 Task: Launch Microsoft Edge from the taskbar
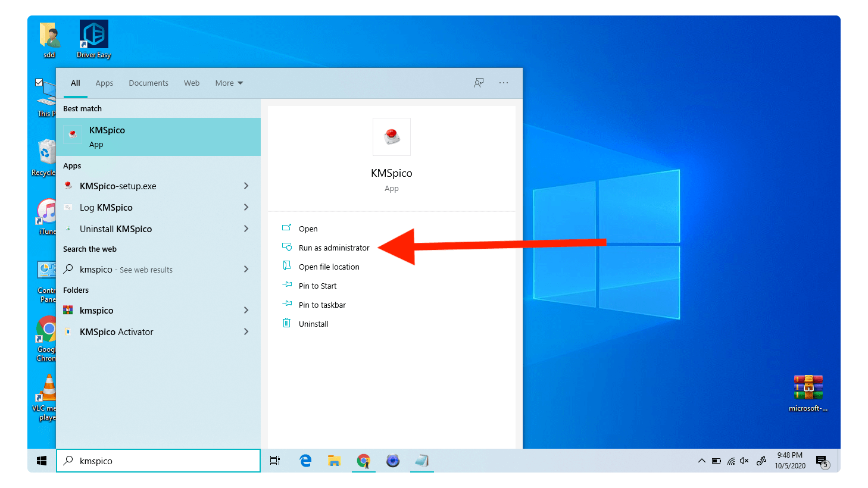tap(305, 461)
